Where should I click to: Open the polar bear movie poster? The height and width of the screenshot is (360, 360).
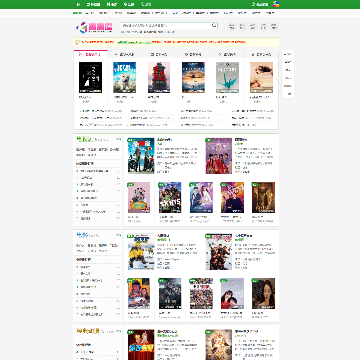click(x=125, y=77)
